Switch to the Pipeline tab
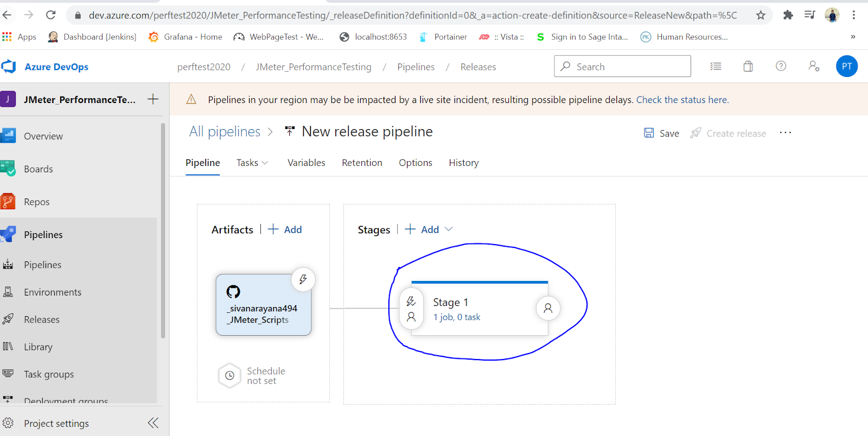 203,163
